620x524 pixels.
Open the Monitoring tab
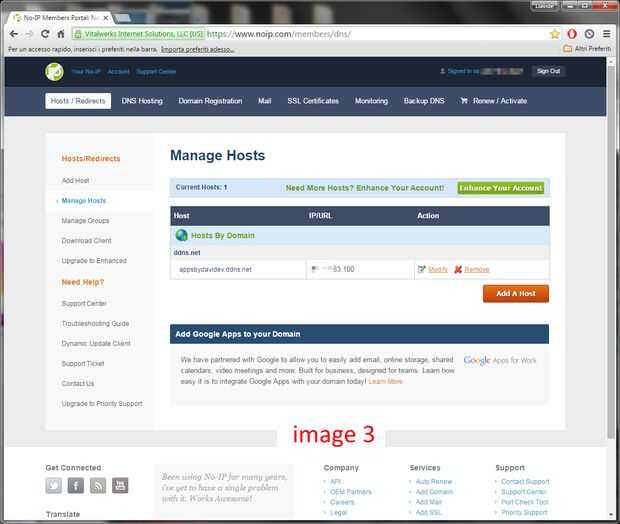(x=371, y=101)
